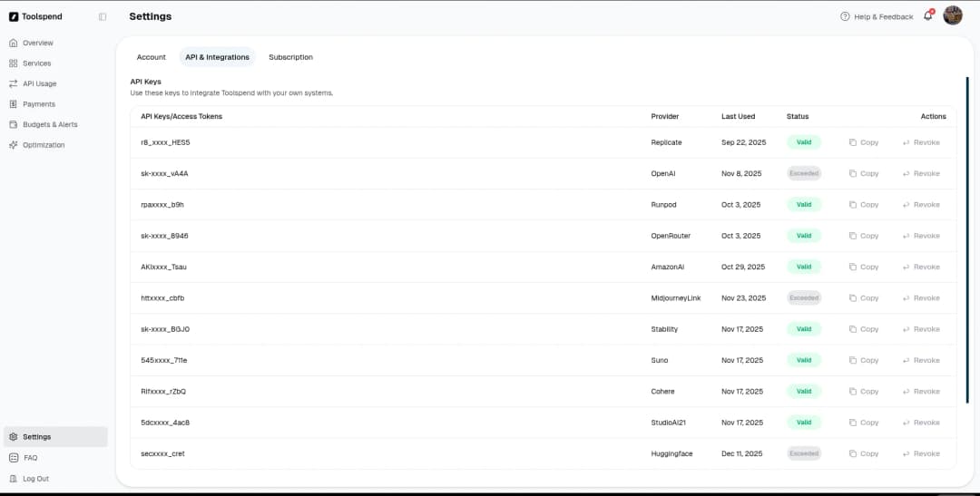The height and width of the screenshot is (496, 980).
Task: Click the Cohere provider cell
Action: point(662,392)
